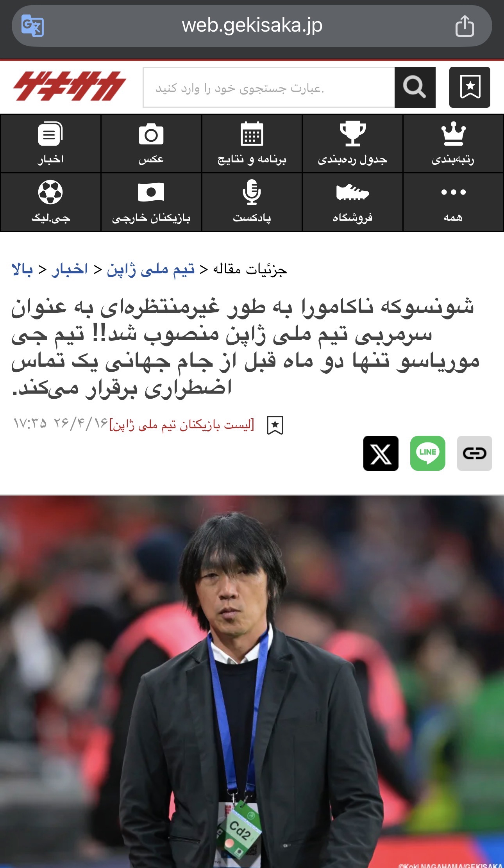Expand the همه more menu dots

(453, 202)
